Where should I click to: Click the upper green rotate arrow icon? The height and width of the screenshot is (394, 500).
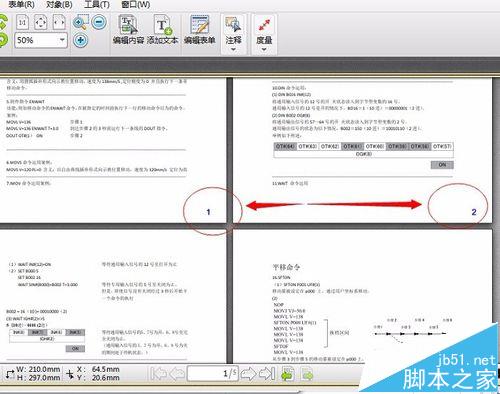pyautogui.click(x=3, y=22)
